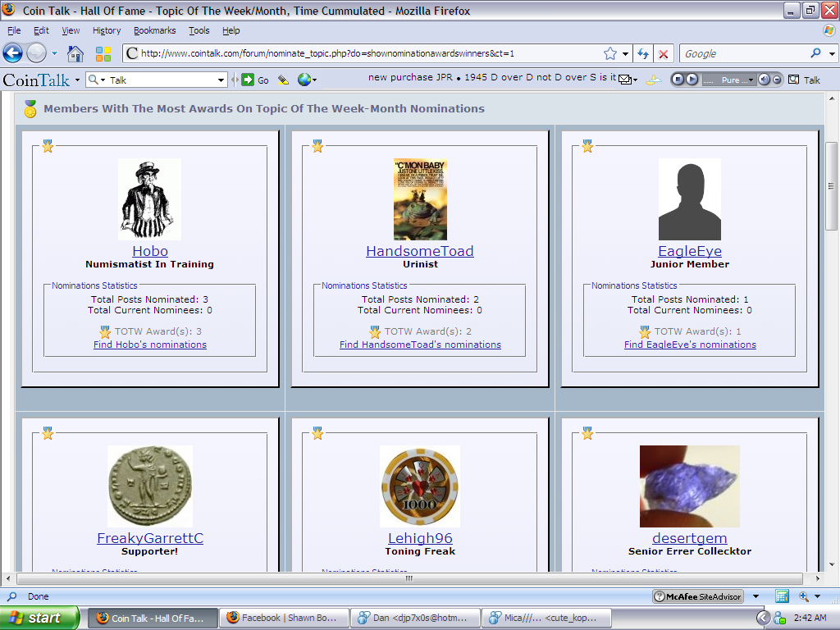
Task: Open the Help menu
Action: 231,30
